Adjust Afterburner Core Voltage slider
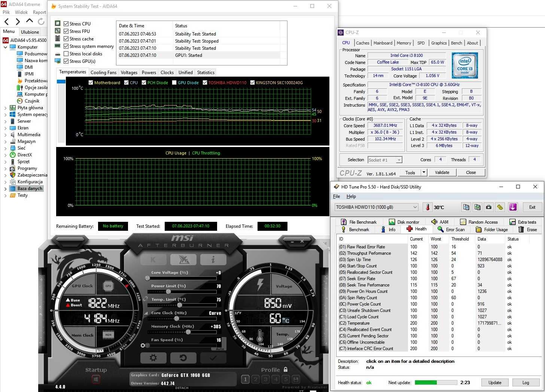This screenshot has width=545, height=392. [x=147, y=278]
